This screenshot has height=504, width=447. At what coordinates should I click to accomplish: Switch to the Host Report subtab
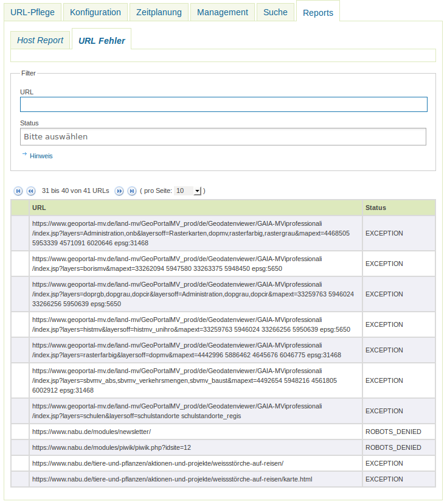coord(40,39)
